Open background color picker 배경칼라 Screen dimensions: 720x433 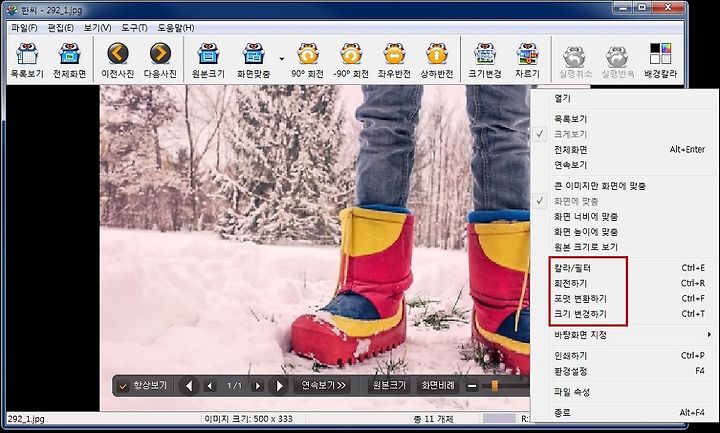point(660,60)
